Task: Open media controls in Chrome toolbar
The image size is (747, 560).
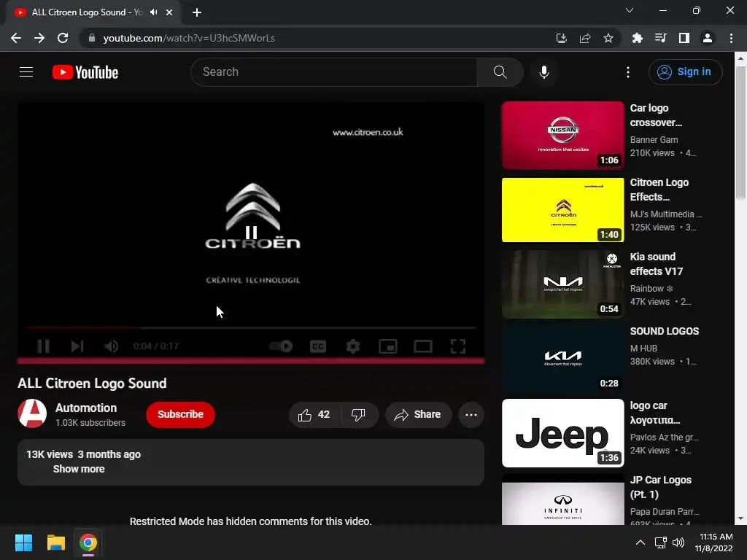Action: coord(660,38)
